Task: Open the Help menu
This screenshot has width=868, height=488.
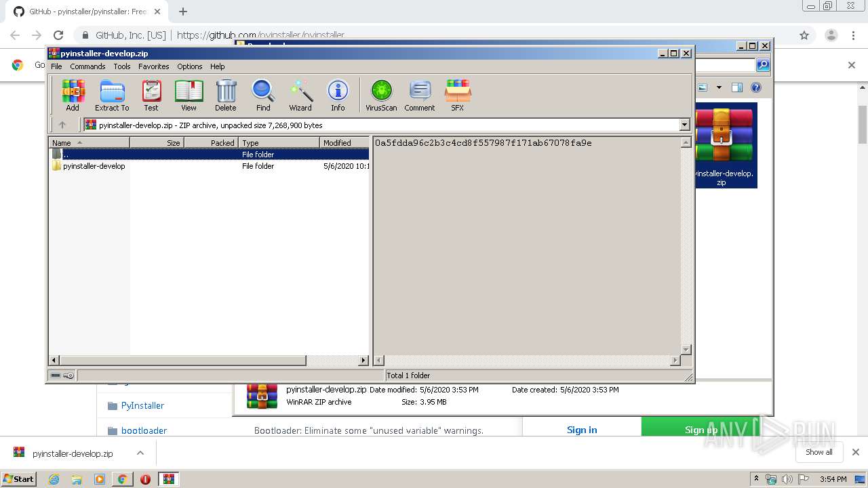Action: point(217,66)
